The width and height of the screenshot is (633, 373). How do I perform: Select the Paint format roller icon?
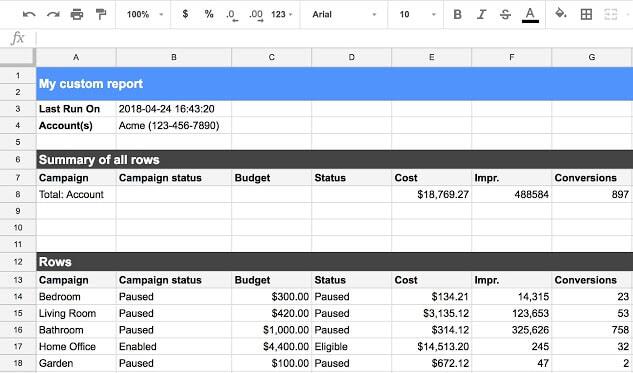(101, 15)
